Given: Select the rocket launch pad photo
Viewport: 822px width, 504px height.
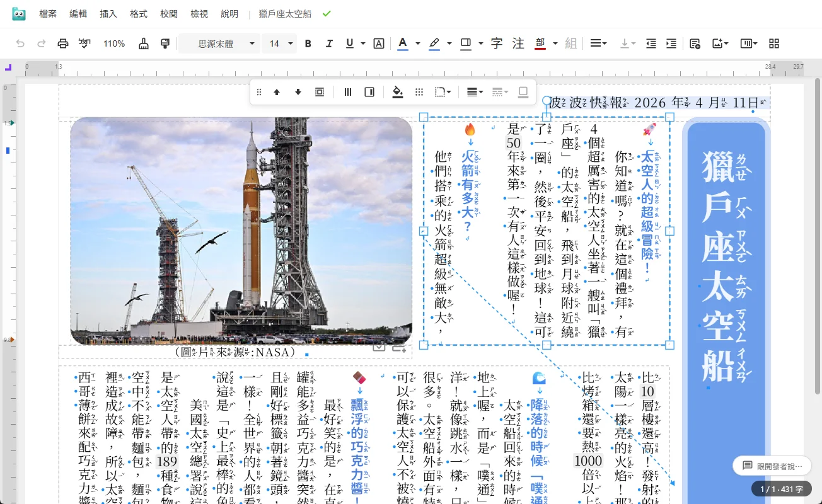Looking at the screenshot, I should [x=241, y=231].
